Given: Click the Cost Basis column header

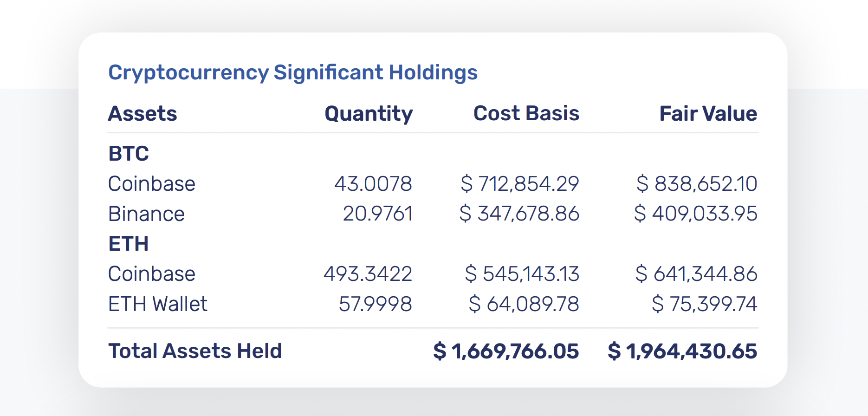Looking at the screenshot, I should (x=526, y=114).
